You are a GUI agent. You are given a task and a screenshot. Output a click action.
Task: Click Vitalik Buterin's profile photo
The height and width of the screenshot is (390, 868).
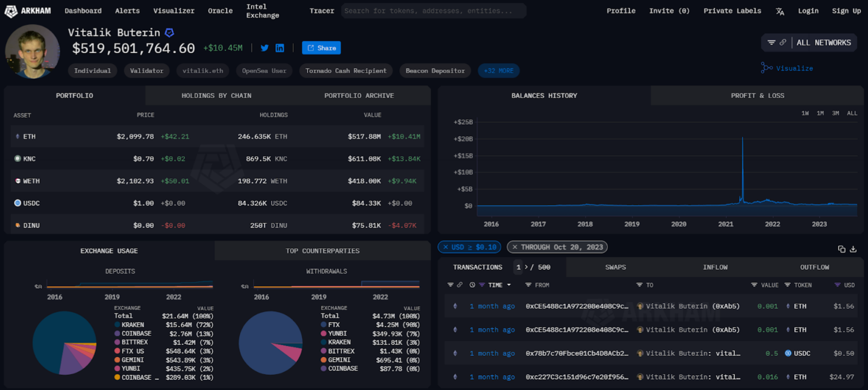32,52
